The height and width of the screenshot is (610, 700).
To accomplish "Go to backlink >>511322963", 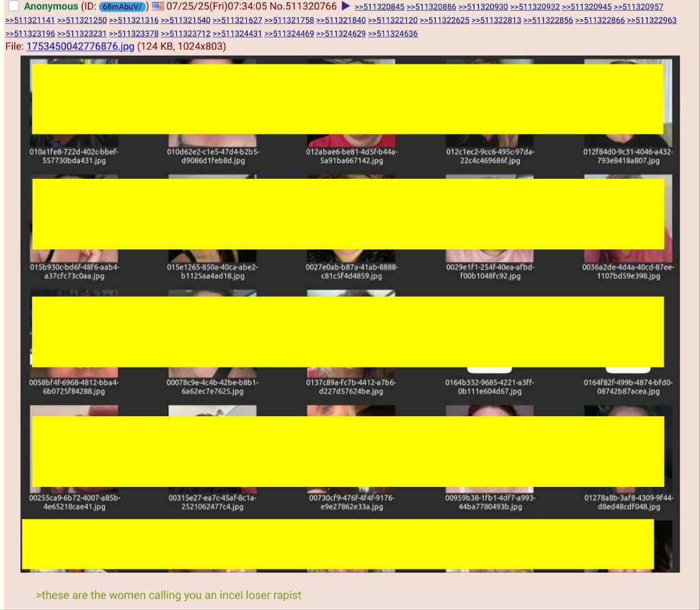I will [x=652, y=21].
